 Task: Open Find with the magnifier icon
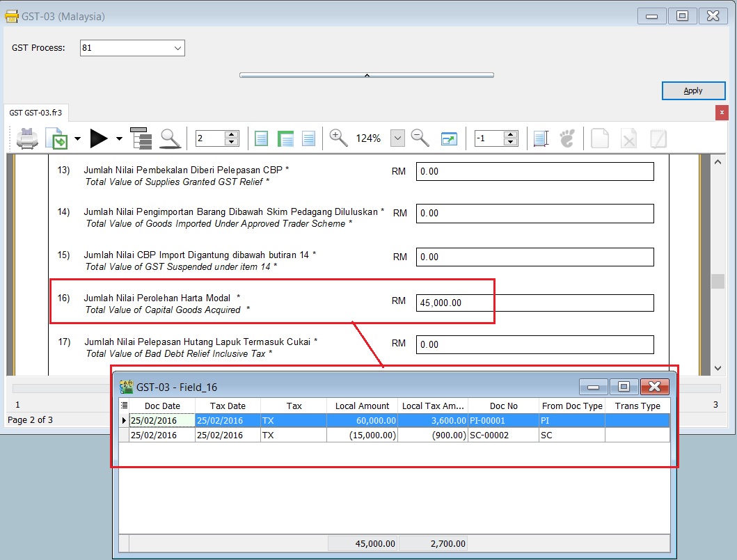point(170,138)
